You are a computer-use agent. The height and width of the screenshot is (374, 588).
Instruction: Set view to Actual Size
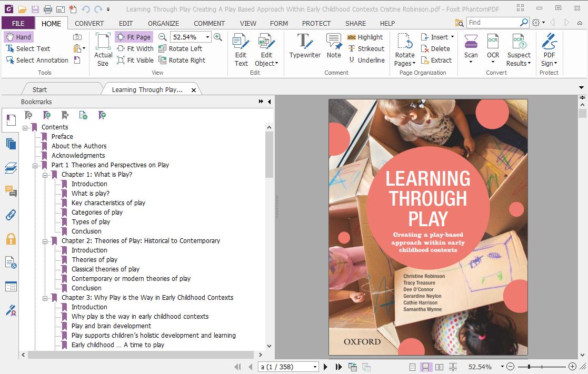tap(103, 49)
